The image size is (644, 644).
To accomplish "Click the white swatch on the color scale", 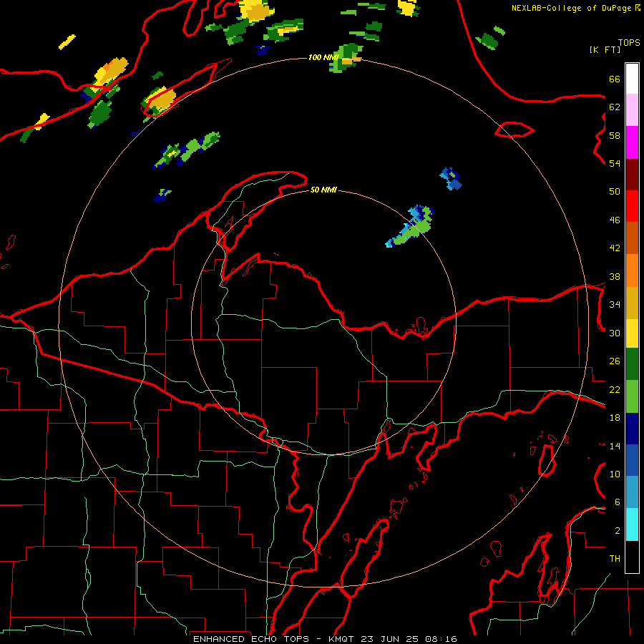I will tap(632, 79).
